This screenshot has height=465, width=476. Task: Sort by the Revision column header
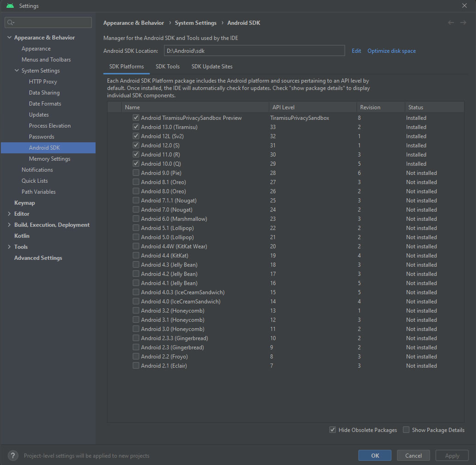[381, 107]
